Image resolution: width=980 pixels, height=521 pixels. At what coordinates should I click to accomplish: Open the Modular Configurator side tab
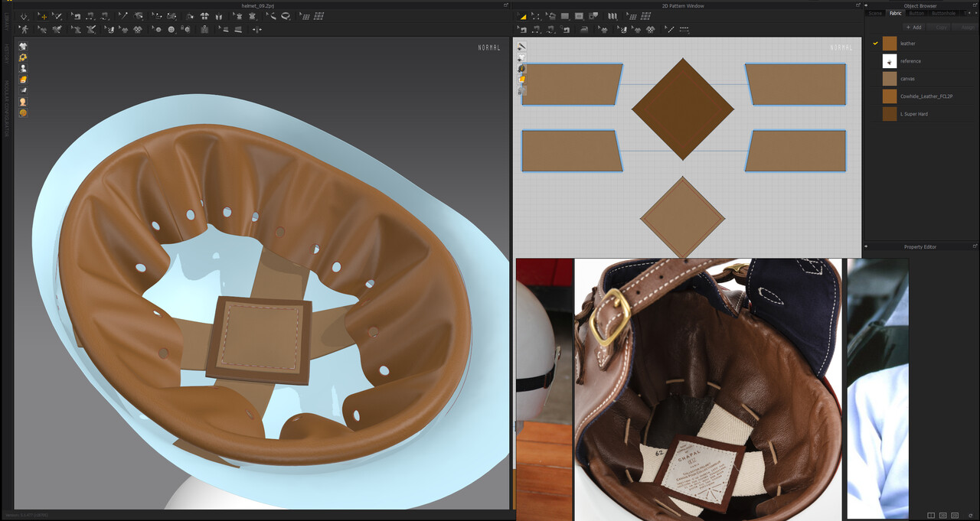[6, 108]
